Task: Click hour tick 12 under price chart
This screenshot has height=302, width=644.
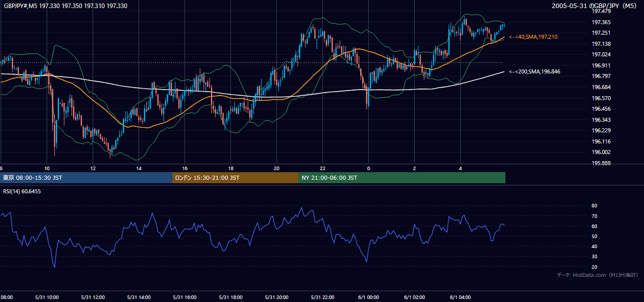Action: click(x=93, y=168)
